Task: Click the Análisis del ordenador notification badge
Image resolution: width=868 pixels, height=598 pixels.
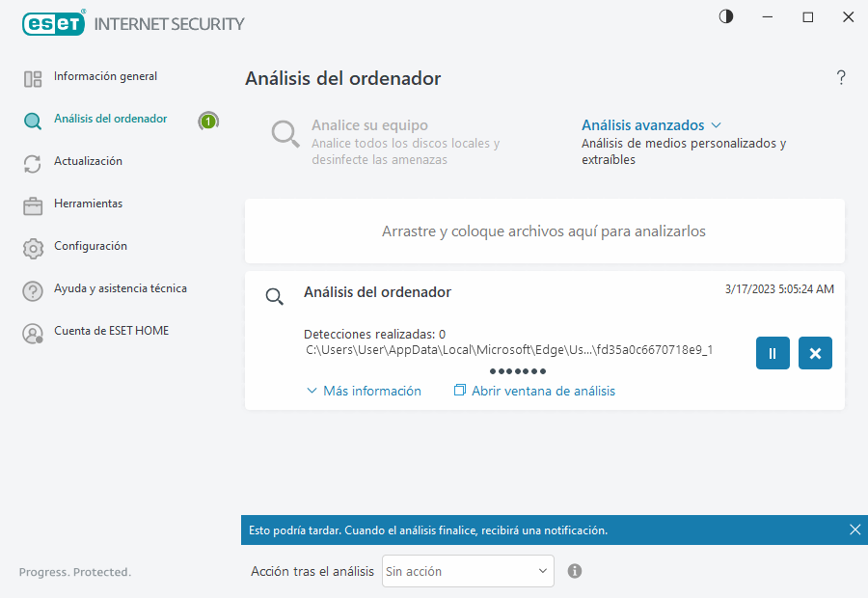Action: pyautogui.click(x=208, y=122)
